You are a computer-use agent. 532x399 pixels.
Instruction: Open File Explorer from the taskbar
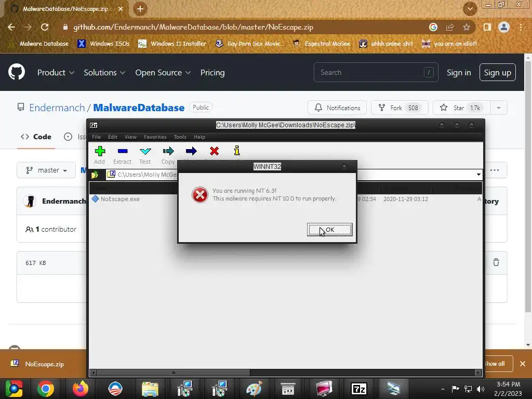(x=150, y=389)
